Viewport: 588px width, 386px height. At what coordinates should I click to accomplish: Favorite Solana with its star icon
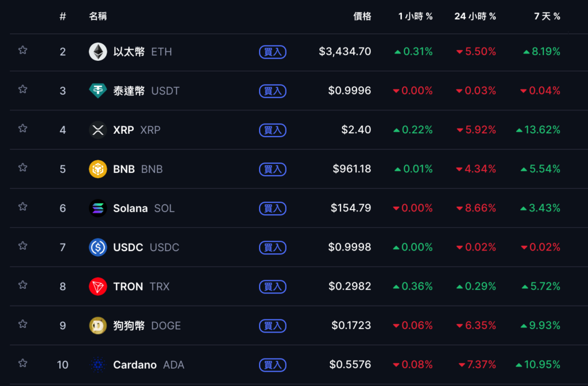[x=23, y=206]
